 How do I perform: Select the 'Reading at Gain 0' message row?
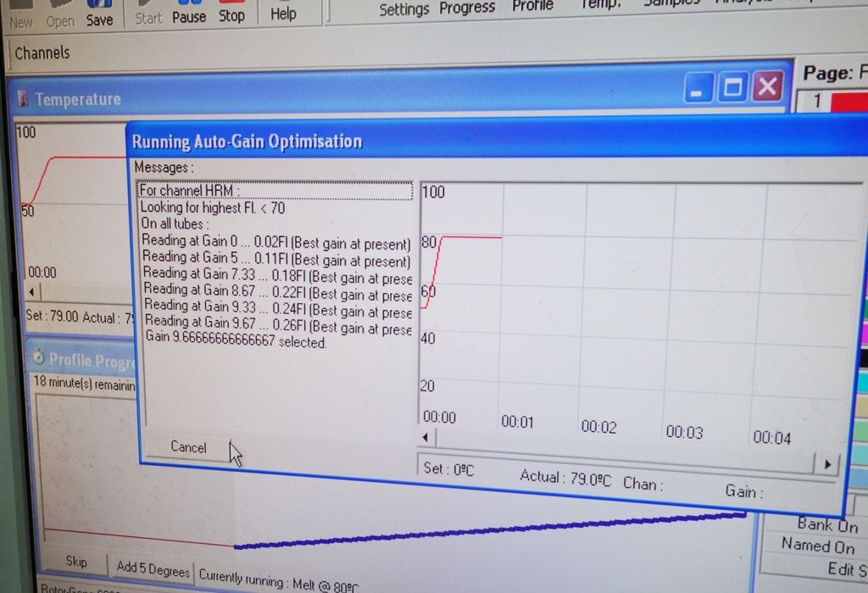click(x=276, y=241)
